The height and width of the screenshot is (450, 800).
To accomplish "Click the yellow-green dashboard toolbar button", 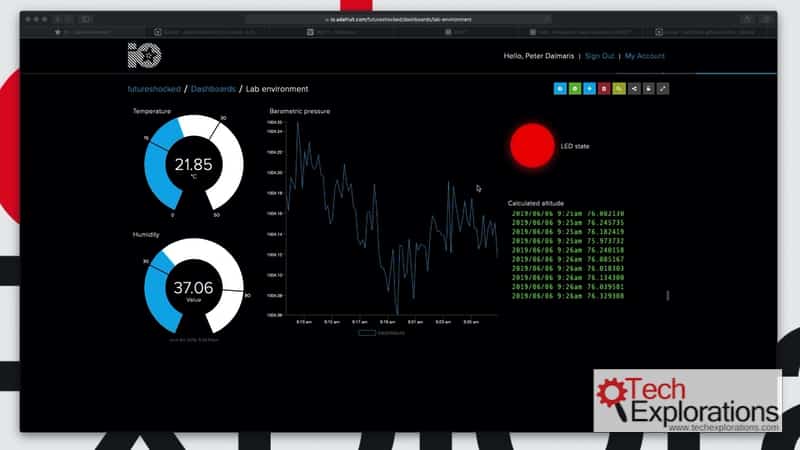I will 619,89.
